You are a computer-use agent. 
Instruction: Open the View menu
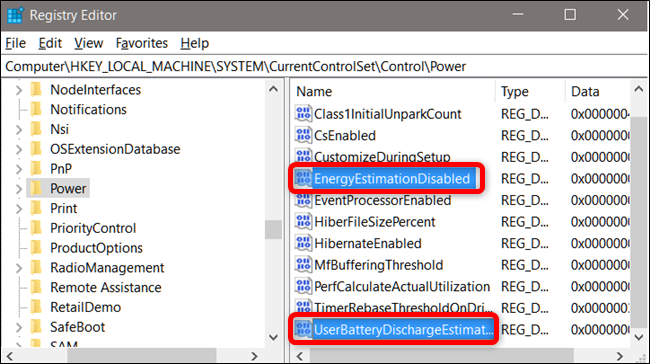pos(88,43)
